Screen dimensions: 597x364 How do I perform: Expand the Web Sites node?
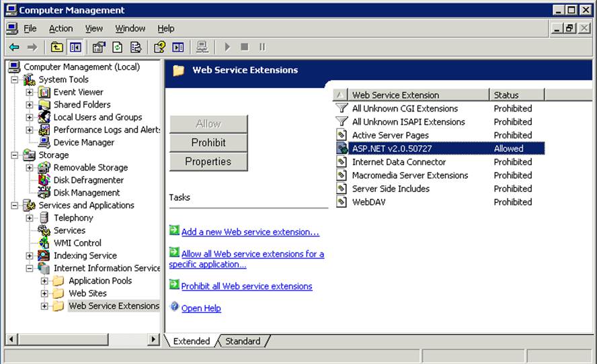coord(44,293)
